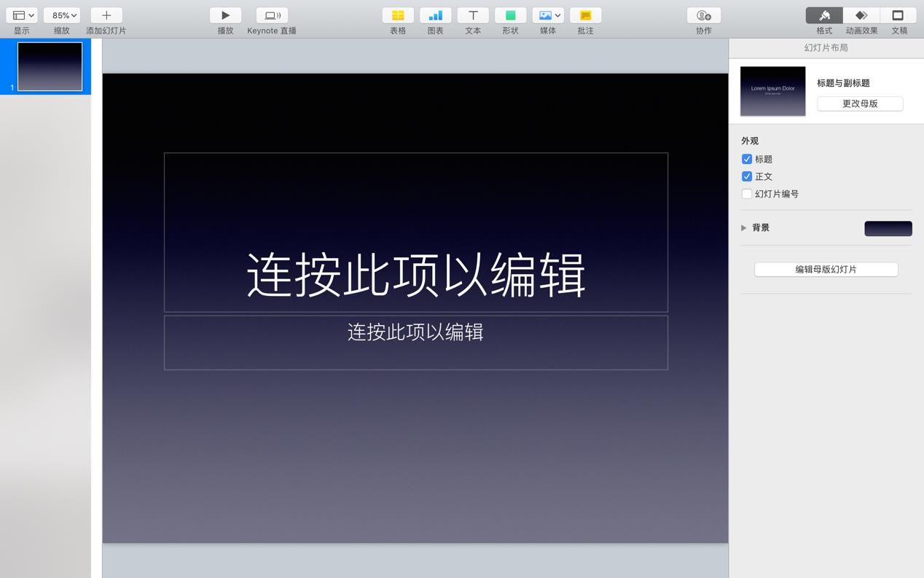The height and width of the screenshot is (578, 924).
Task: Click the 更改母版 button
Action: 860,104
